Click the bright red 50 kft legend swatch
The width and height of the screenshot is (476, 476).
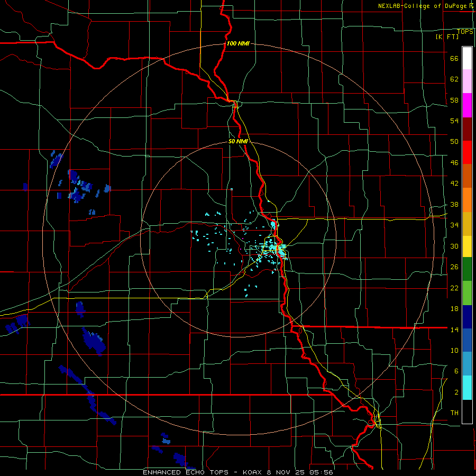(x=467, y=152)
